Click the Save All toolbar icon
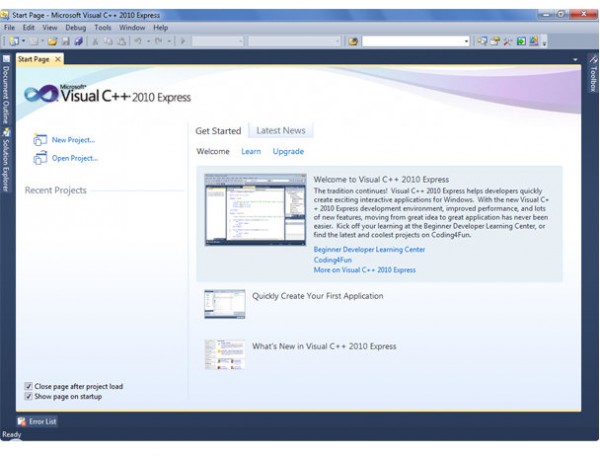Image resolution: width=600 pixels, height=456 pixels. [78, 41]
